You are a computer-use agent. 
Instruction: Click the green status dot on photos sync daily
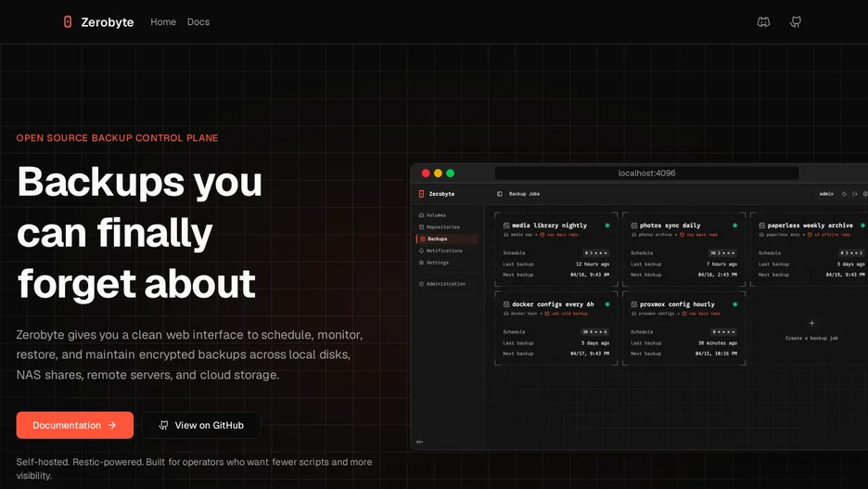735,225
